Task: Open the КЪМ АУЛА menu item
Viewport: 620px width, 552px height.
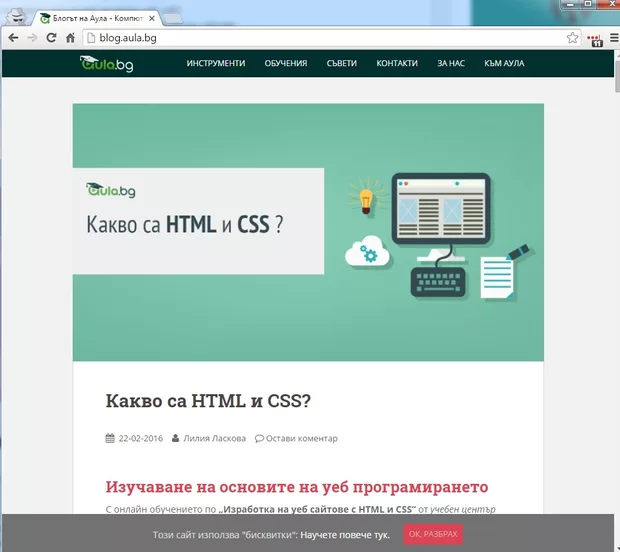Action: point(504,63)
